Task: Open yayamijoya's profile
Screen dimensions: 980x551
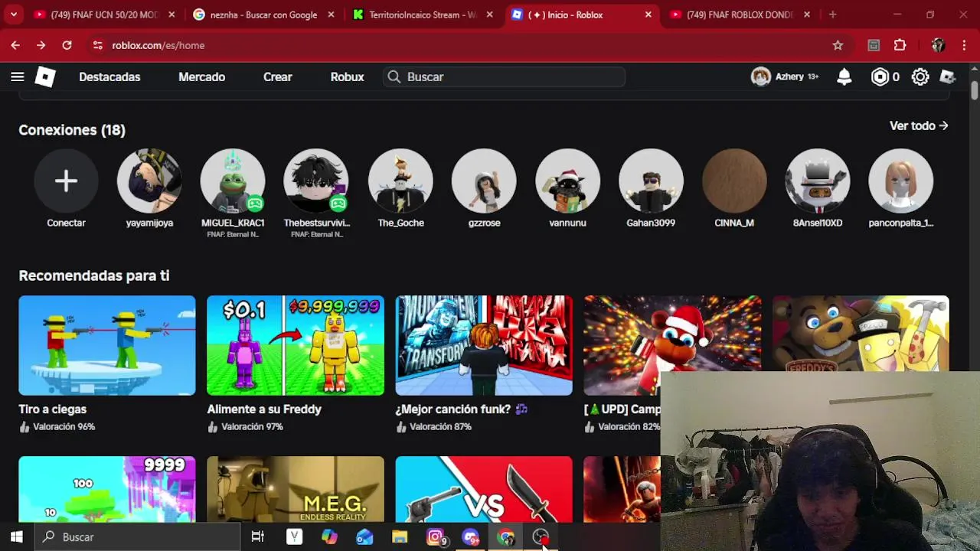Action: pyautogui.click(x=149, y=181)
